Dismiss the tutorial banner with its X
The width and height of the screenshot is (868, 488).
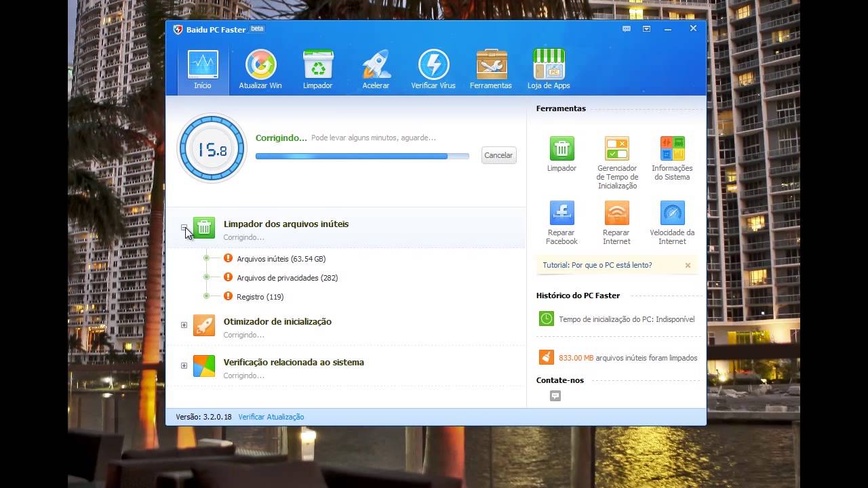(688, 265)
